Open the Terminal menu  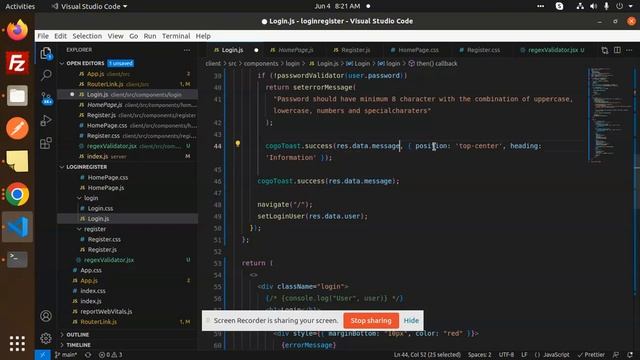[176, 36]
